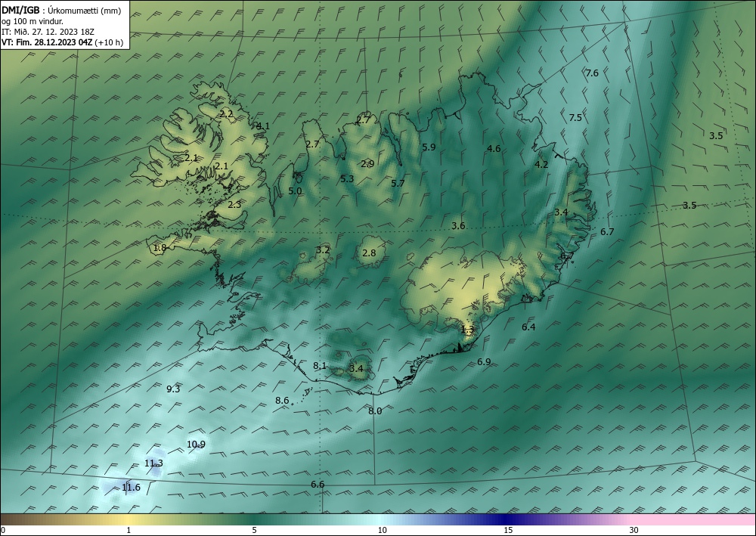Click the color scale tick label 10

click(x=383, y=531)
